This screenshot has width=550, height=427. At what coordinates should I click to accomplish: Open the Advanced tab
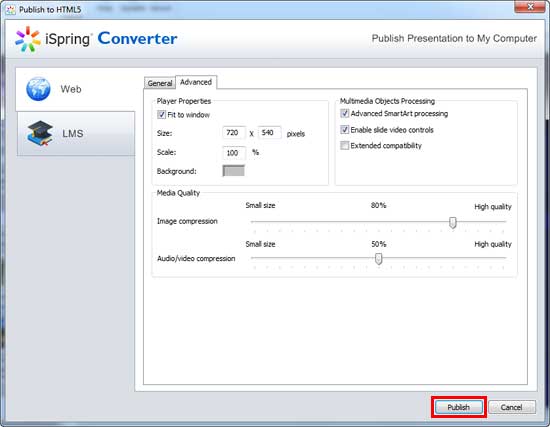click(x=196, y=82)
